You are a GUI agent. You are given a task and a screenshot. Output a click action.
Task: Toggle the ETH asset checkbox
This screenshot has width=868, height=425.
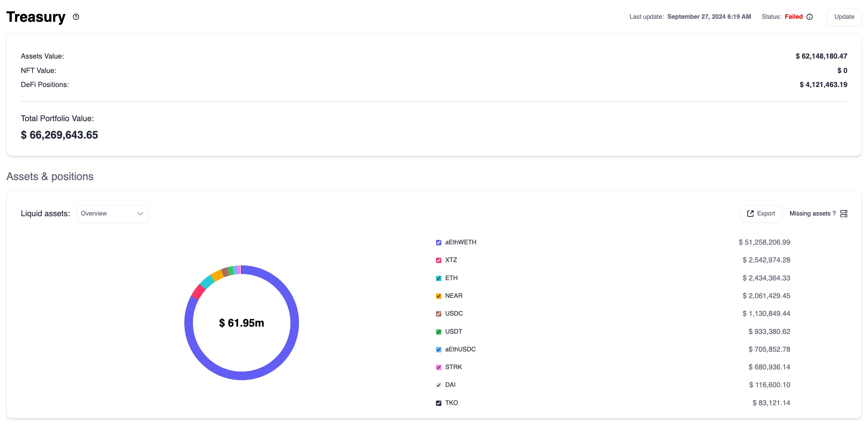point(438,278)
